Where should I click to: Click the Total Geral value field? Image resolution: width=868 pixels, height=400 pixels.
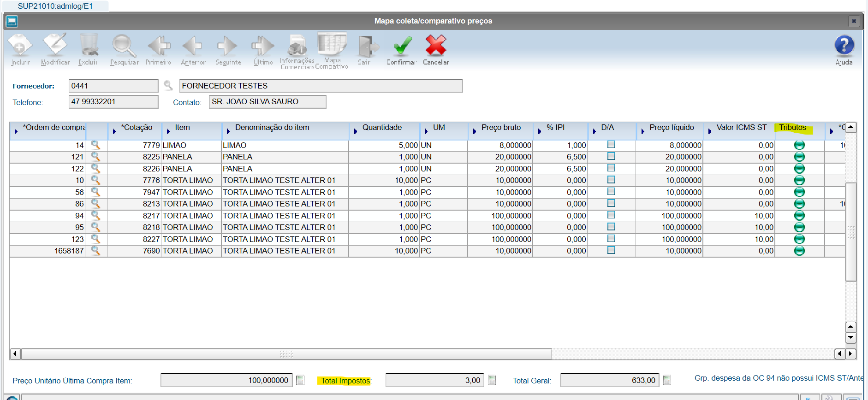point(610,380)
